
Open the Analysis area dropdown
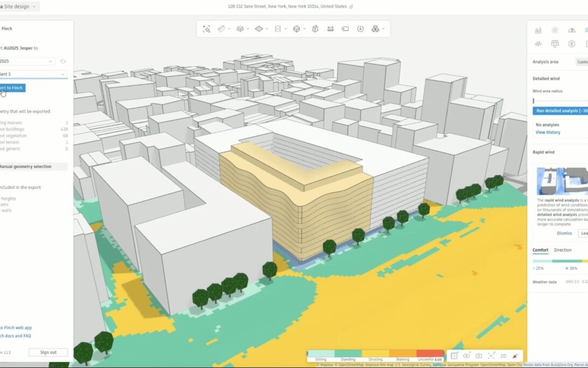tap(582, 62)
